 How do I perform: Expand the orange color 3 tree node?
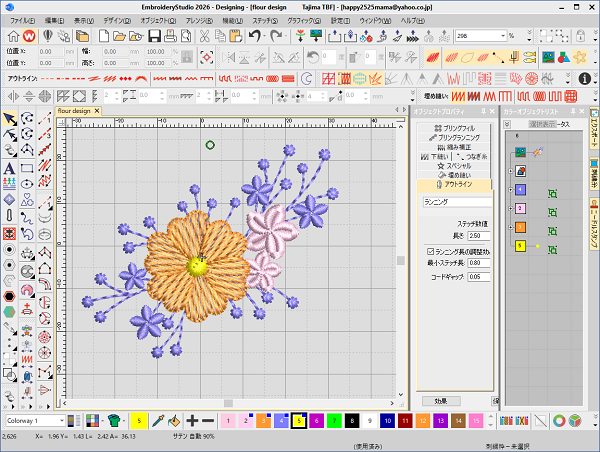point(511,227)
